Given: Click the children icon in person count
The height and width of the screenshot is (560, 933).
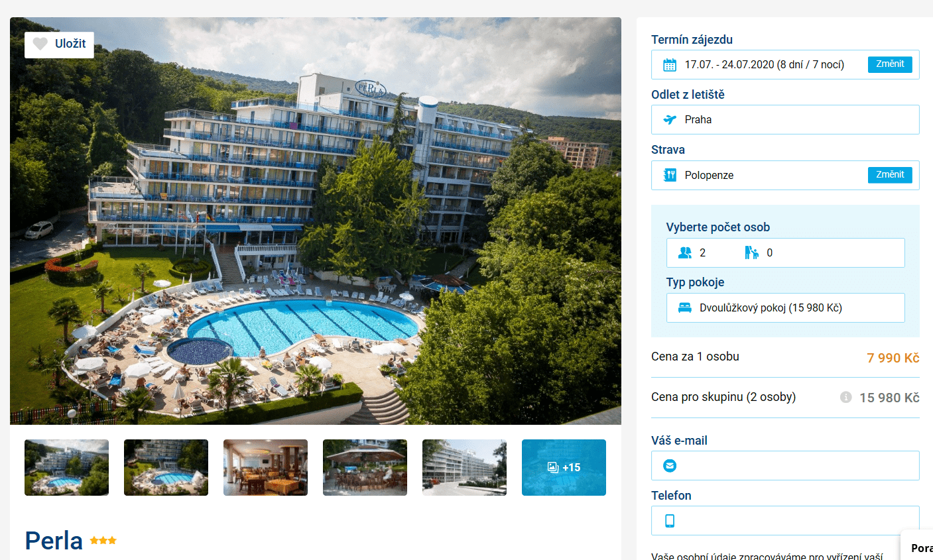Looking at the screenshot, I should [x=751, y=252].
